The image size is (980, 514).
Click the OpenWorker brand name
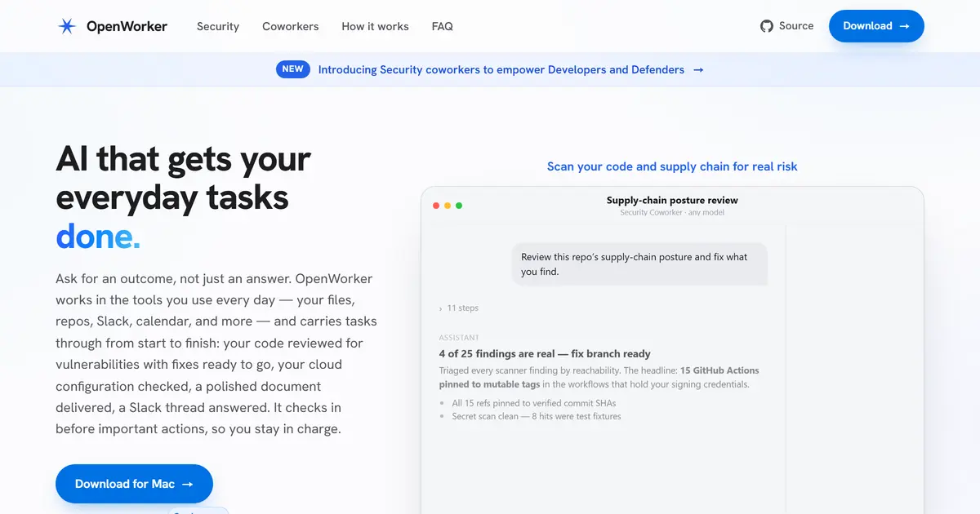pos(127,26)
